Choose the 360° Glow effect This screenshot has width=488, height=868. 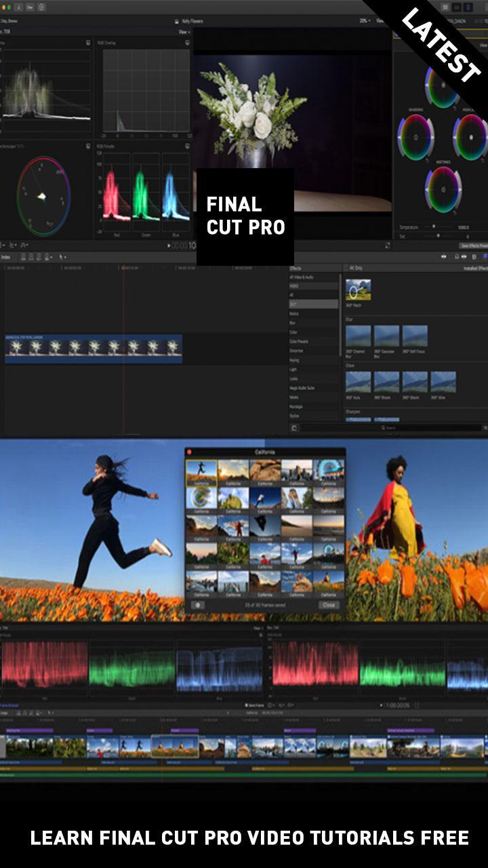tap(443, 382)
